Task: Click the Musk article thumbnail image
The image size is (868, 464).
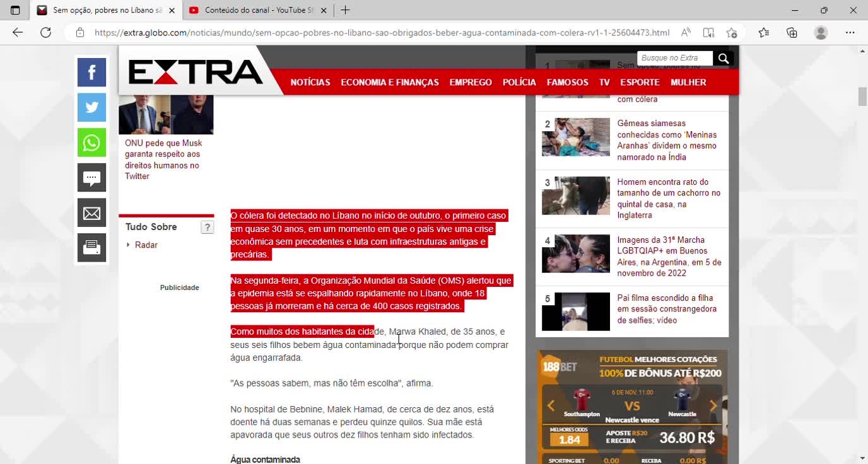Action: pyautogui.click(x=166, y=115)
